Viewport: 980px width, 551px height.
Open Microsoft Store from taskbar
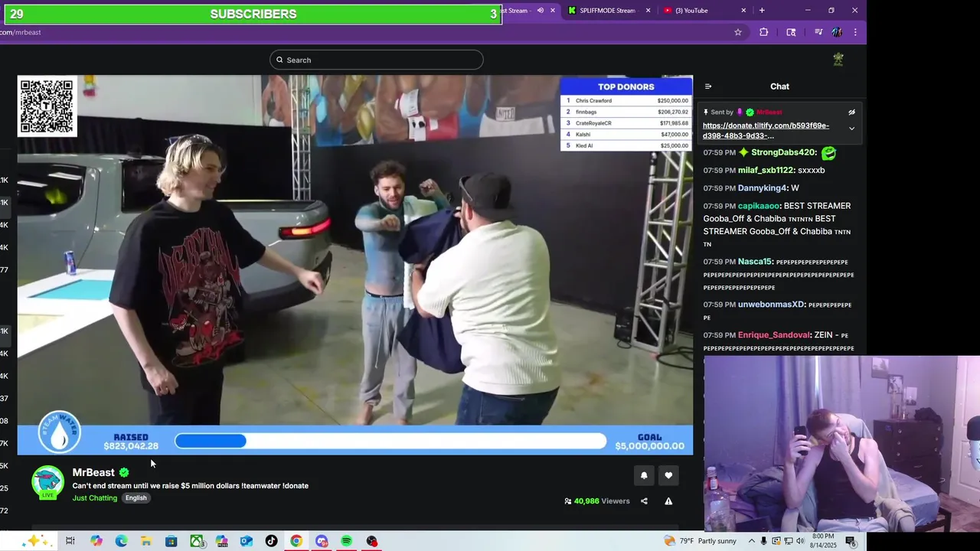171,541
